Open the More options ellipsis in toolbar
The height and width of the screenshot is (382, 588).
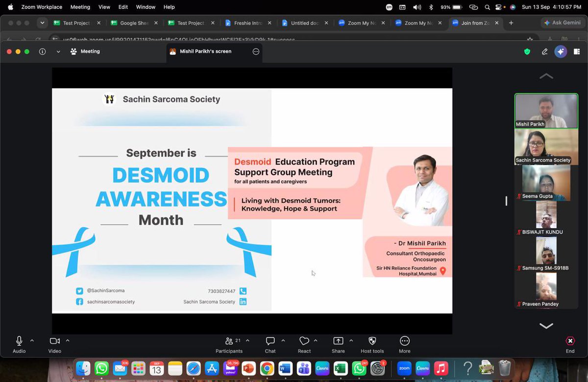[405, 341]
